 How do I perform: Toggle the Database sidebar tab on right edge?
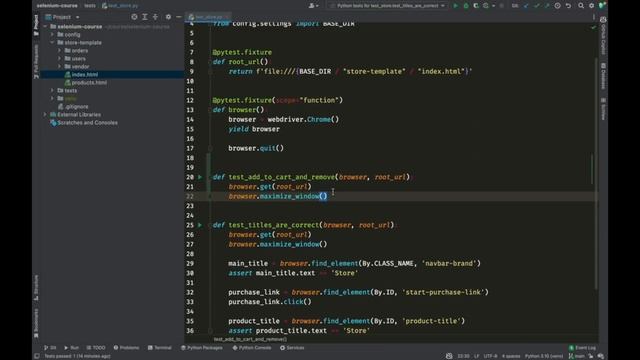pyautogui.click(x=603, y=76)
